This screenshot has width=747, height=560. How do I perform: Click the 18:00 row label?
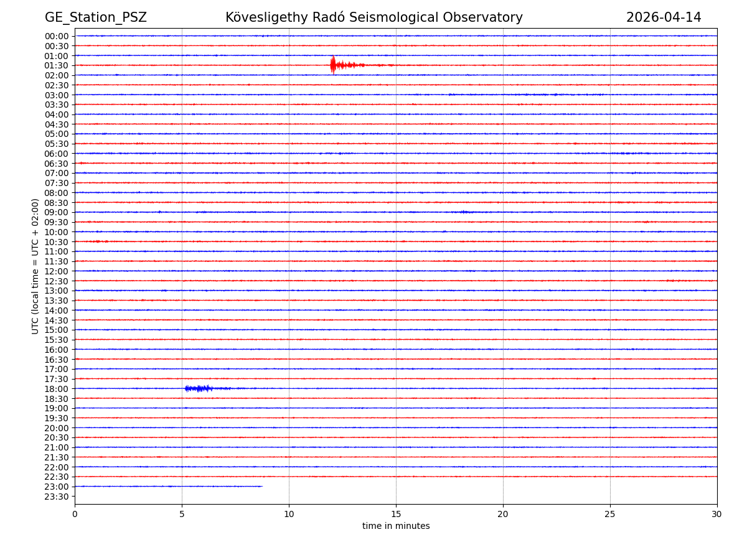coord(57,389)
